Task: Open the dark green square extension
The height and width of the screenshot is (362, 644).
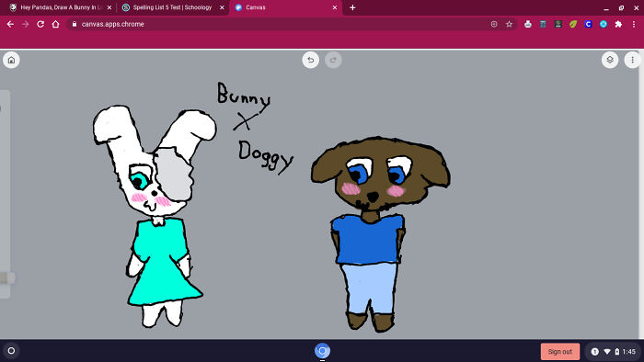Action: click(x=558, y=24)
